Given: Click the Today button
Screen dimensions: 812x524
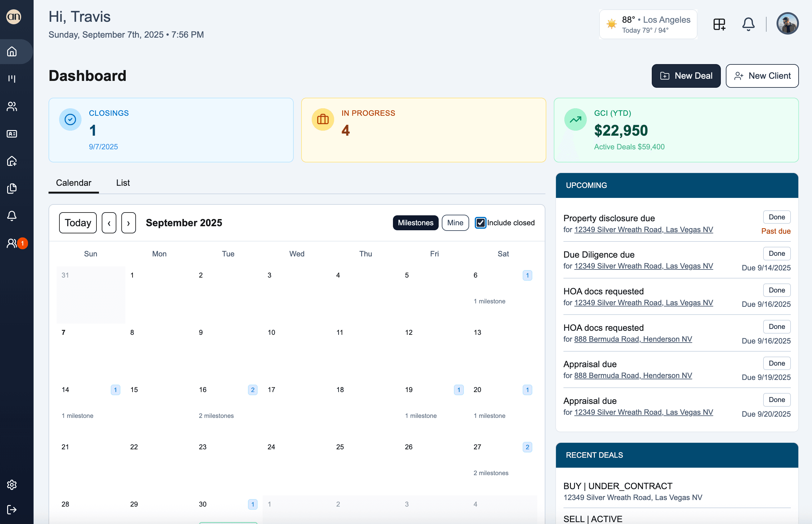Looking at the screenshot, I should click(x=78, y=223).
